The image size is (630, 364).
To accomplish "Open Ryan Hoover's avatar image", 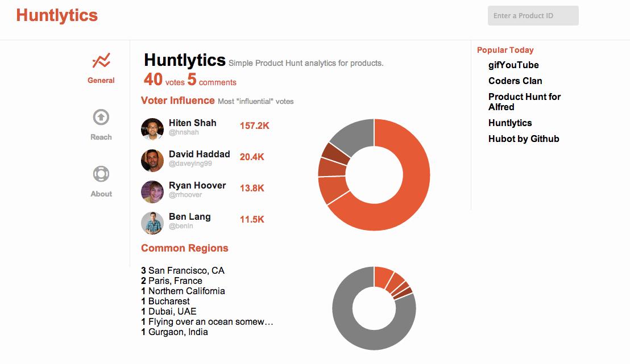I will 152,191.
